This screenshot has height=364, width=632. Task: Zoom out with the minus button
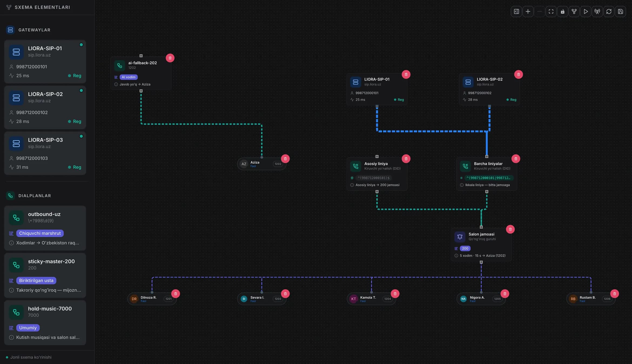(539, 12)
